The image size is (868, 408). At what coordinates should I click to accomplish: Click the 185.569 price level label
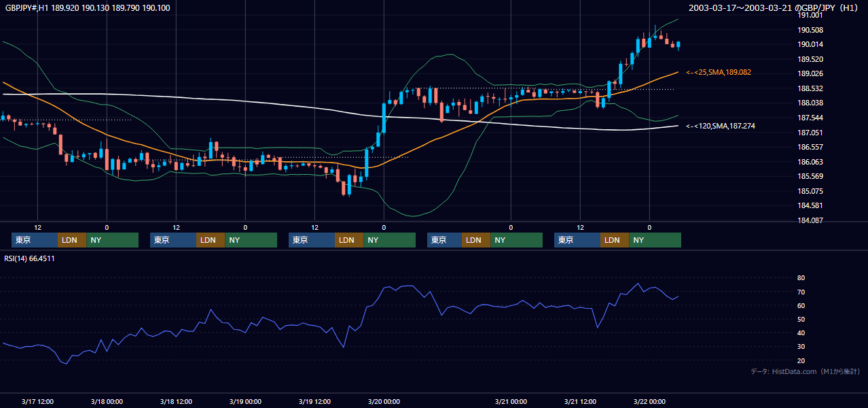tap(810, 176)
